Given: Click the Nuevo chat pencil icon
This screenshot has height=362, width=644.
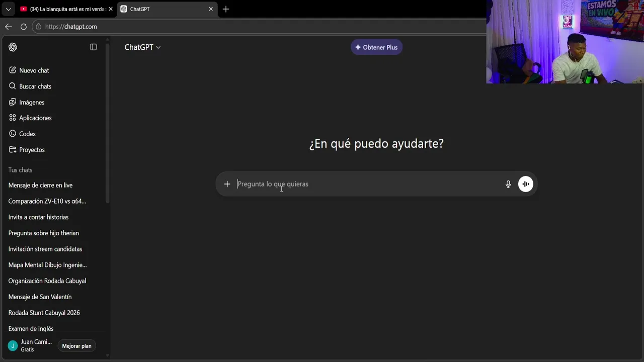Looking at the screenshot, I should (13, 70).
